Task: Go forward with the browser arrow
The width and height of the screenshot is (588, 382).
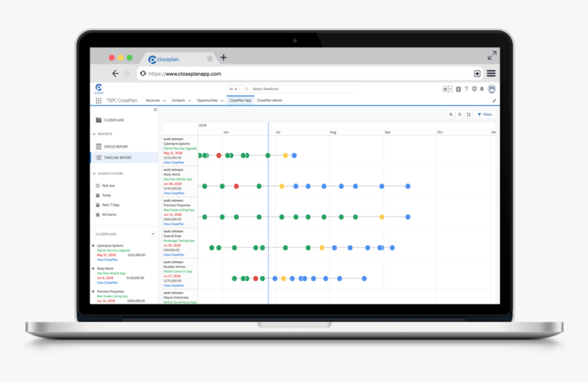Action: [126, 74]
